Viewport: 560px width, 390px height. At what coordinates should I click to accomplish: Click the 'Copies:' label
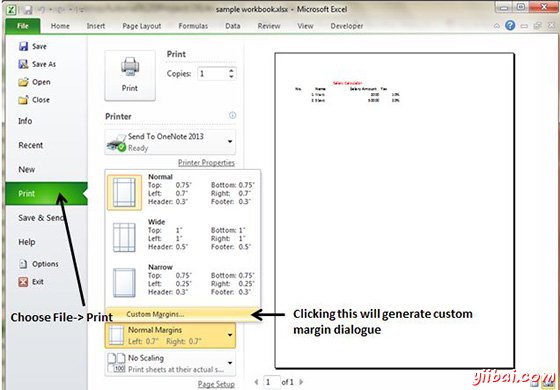tap(179, 74)
